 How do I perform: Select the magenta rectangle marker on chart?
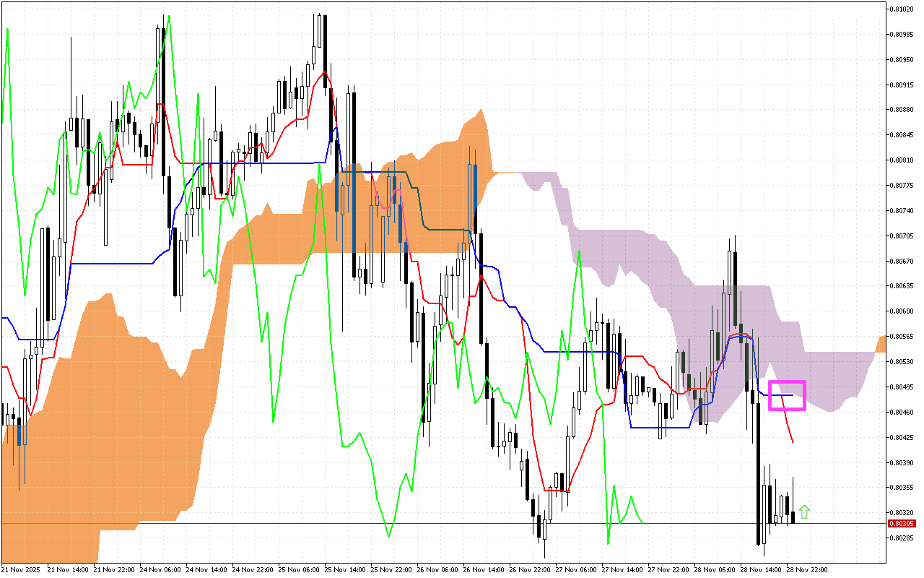[x=787, y=395]
